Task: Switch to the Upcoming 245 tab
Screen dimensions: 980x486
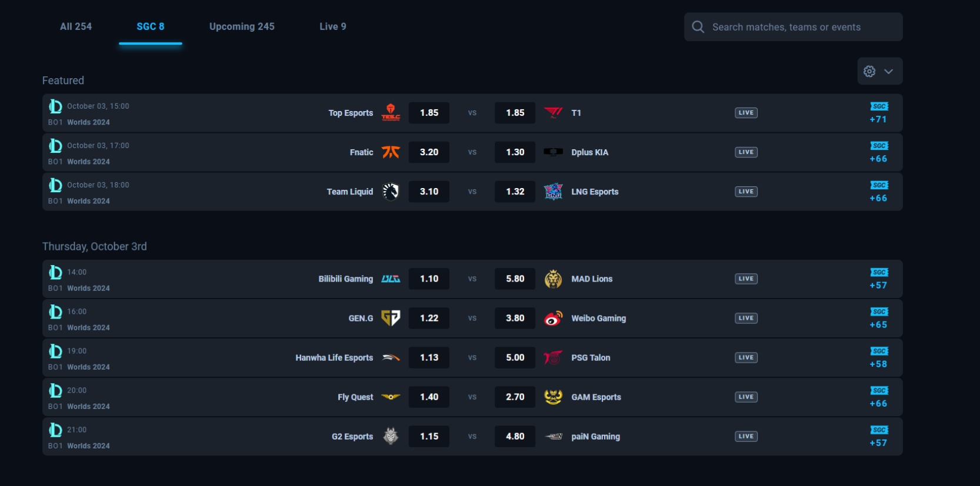Action: pos(242,26)
